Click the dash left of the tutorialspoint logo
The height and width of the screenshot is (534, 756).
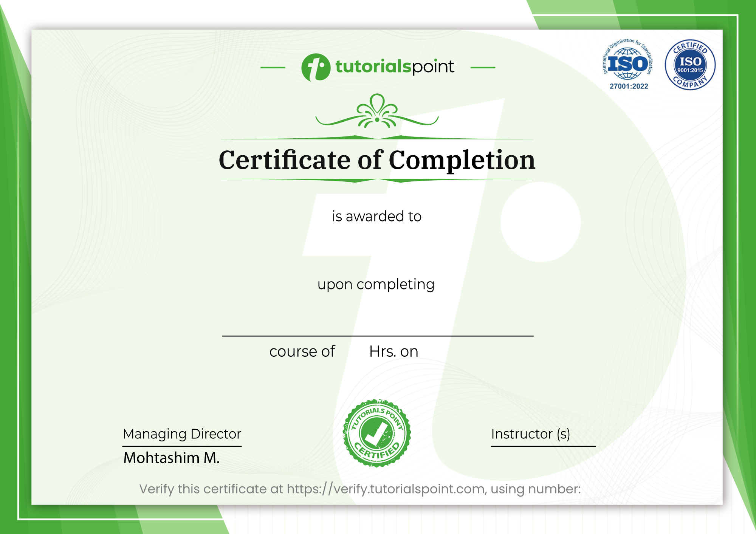(x=273, y=68)
